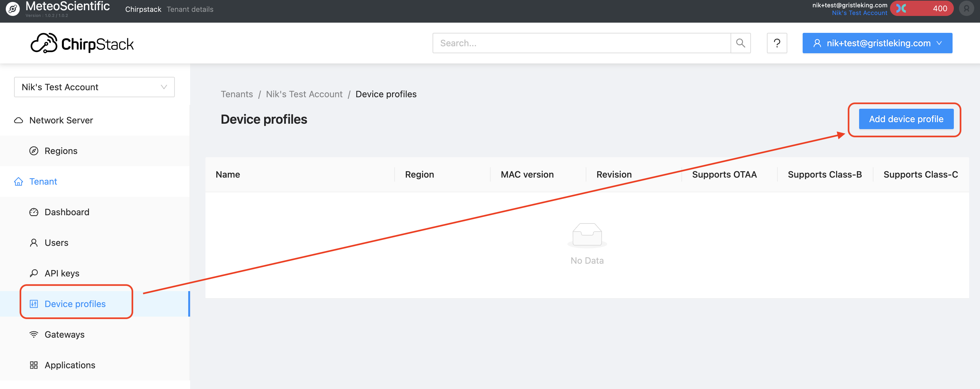The width and height of the screenshot is (980, 389).
Task: Expand the Nik's Test Account tenant selector
Action: click(x=94, y=87)
